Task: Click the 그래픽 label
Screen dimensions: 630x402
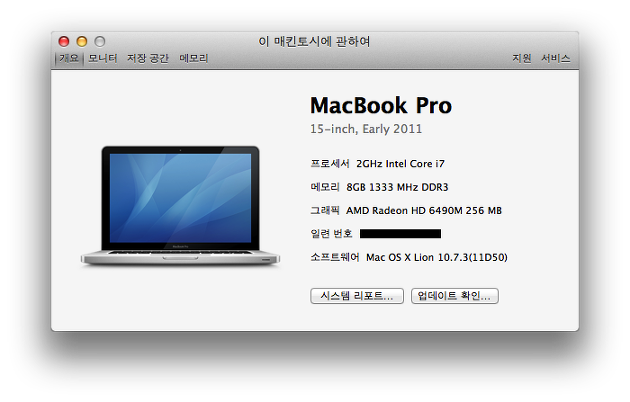Action: point(325,210)
